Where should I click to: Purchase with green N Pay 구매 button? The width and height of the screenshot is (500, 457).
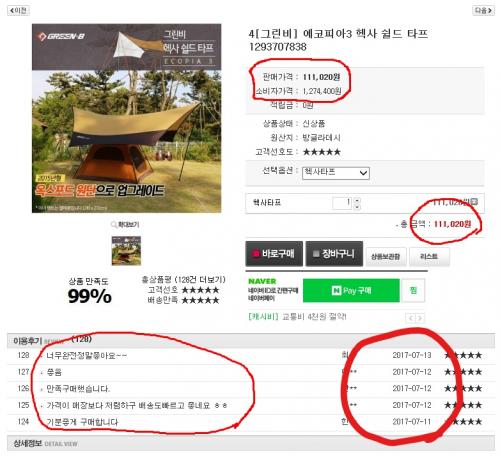click(351, 290)
